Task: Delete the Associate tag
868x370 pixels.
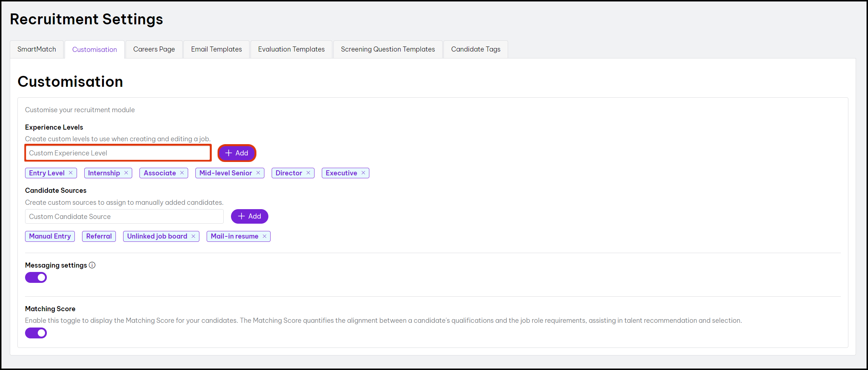Action: [182, 173]
